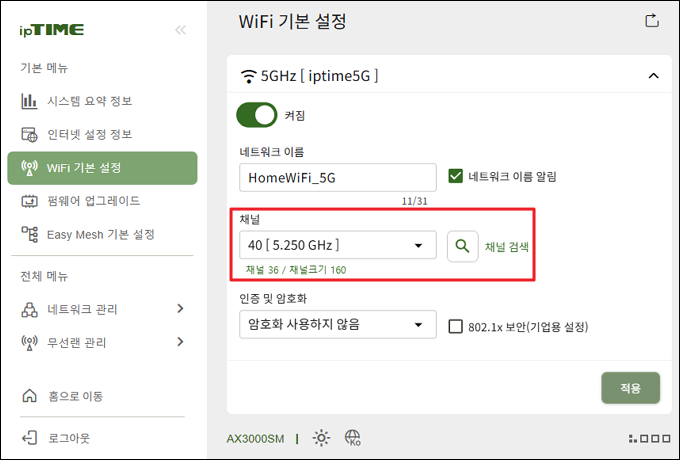The width and height of the screenshot is (680, 460).
Task: Click the share/export icon at top right
Action: tap(652, 20)
